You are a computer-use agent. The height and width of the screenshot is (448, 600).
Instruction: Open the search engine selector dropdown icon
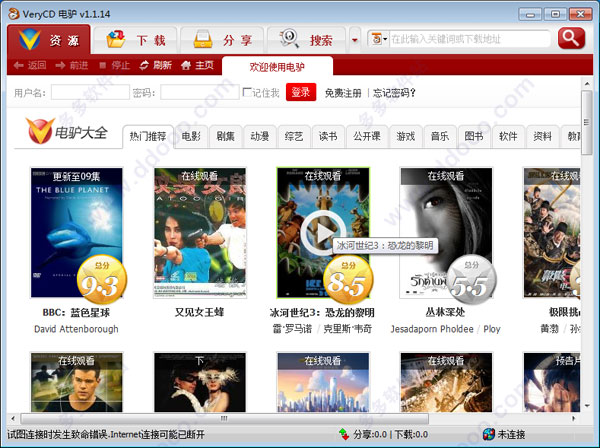(x=378, y=39)
